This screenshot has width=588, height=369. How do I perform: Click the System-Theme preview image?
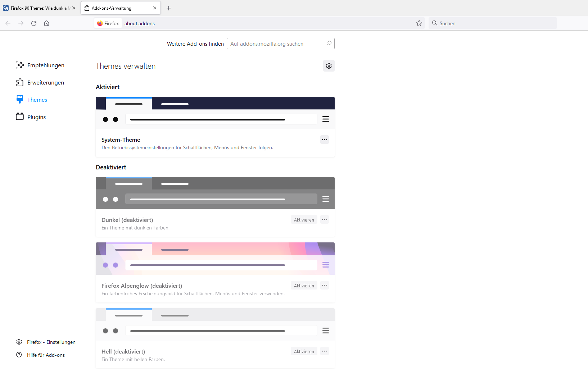[215, 113]
